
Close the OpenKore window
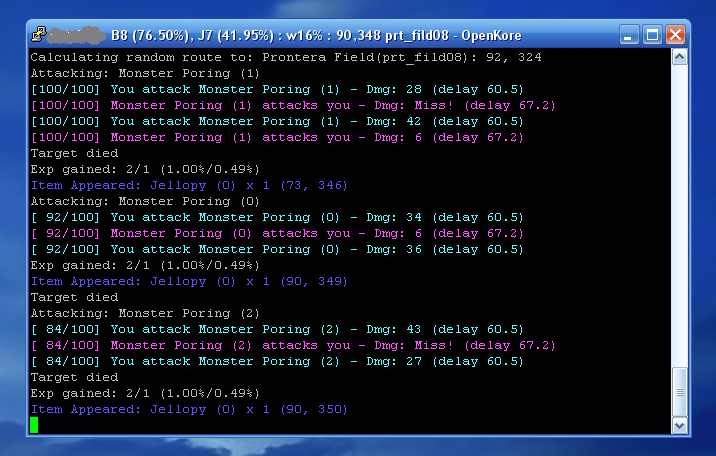point(675,35)
